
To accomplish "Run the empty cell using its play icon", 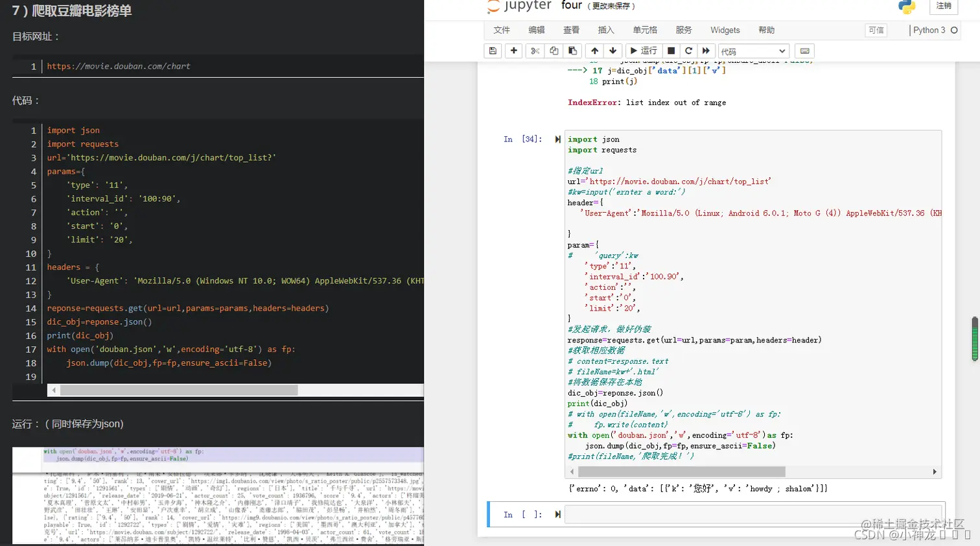I will pos(557,514).
